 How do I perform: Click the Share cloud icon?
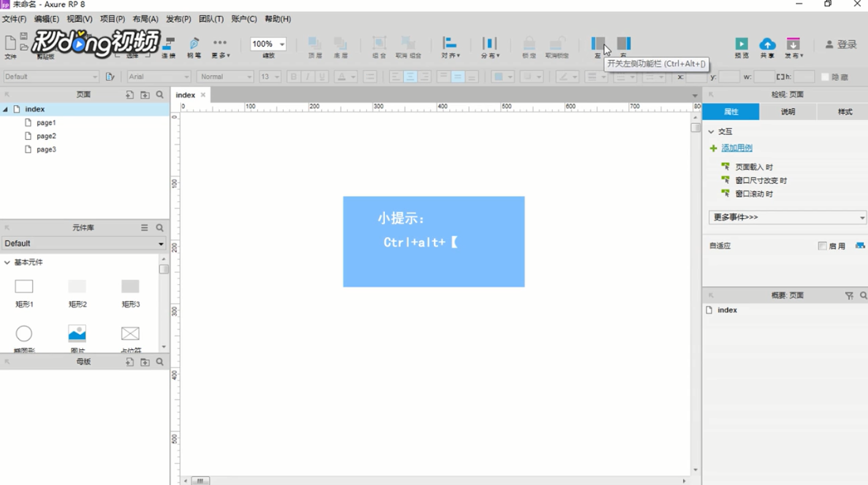768,43
